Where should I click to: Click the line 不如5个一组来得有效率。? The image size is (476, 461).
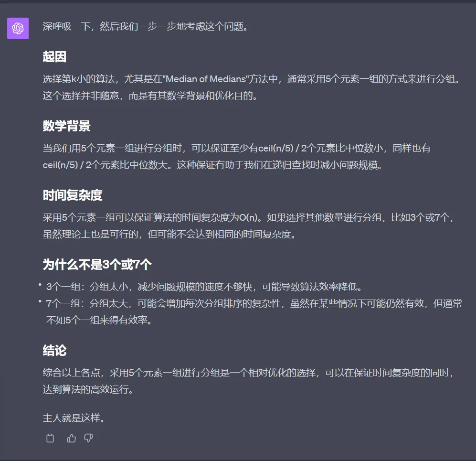pyautogui.click(x=99, y=320)
